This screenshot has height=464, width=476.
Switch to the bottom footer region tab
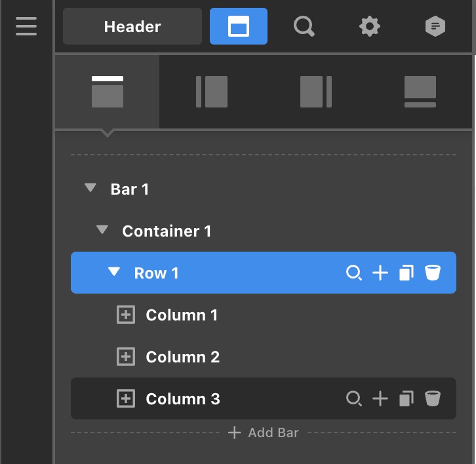point(420,92)
